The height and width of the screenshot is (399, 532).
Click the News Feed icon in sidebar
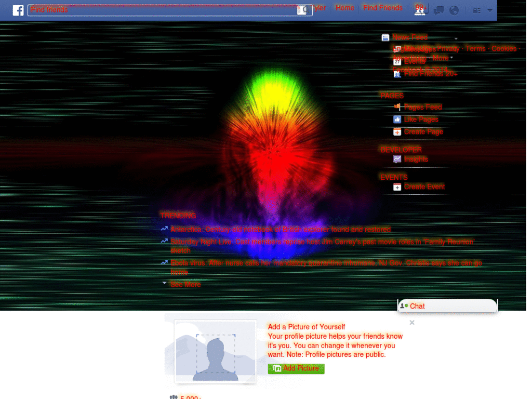pos(385,37)
